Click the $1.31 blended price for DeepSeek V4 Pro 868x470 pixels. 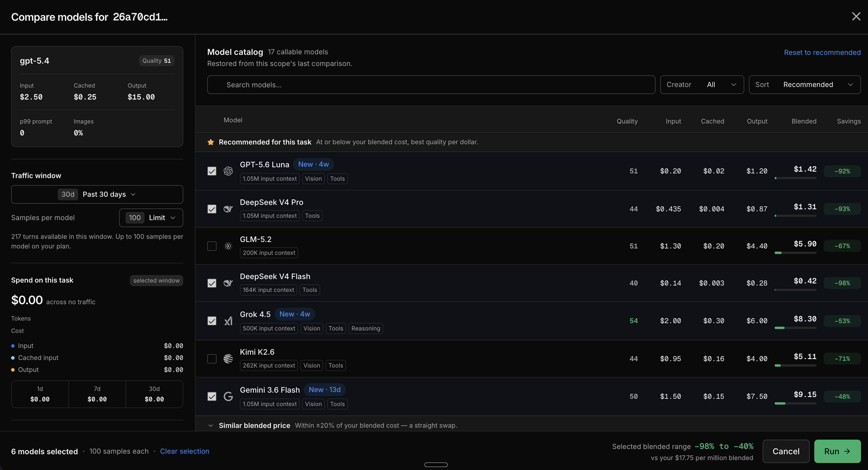pos(805,206)
